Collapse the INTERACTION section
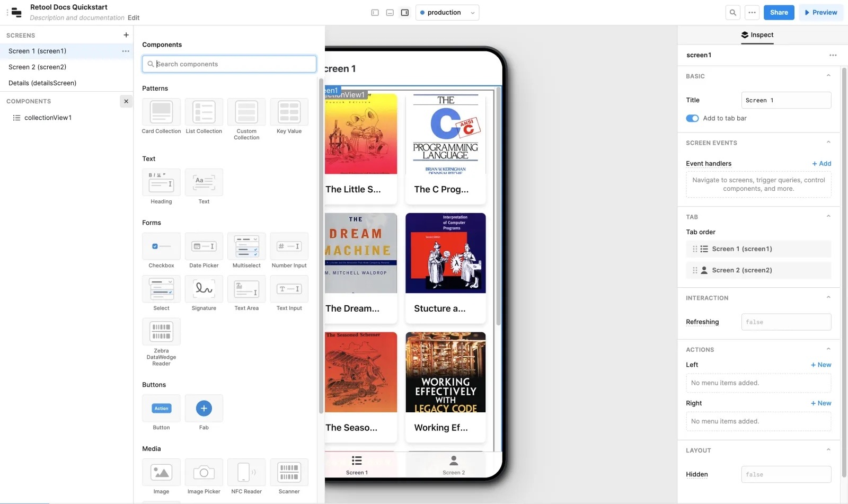The image size is (848, 504). coord(828,297)
